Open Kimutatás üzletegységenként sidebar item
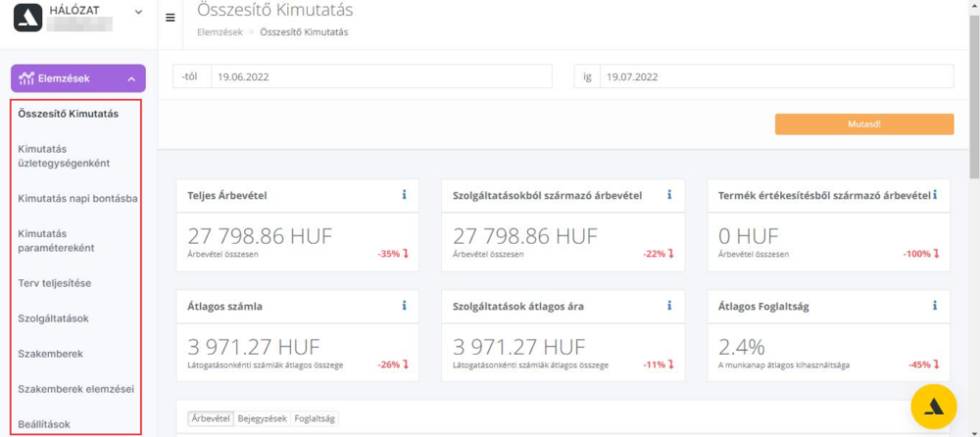 pyautogui.click(x=65, y=157)
